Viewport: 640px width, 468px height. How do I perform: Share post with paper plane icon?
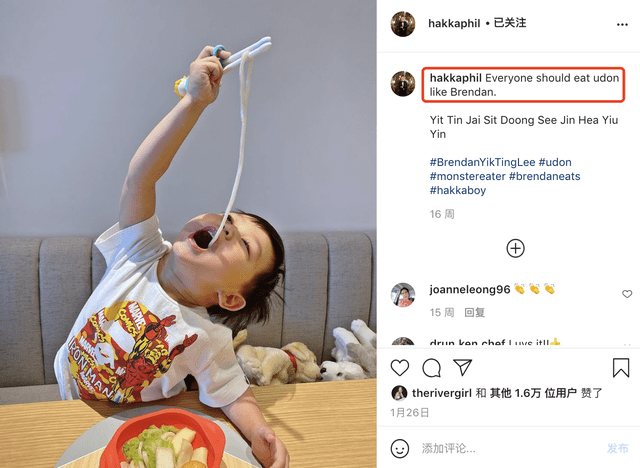463,367
